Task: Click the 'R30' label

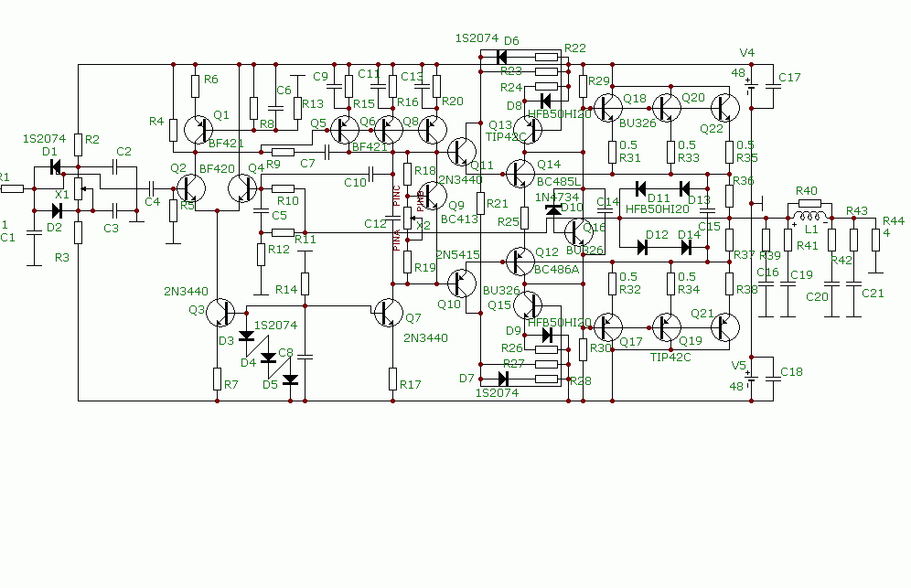Action: [x=601, y=347]
